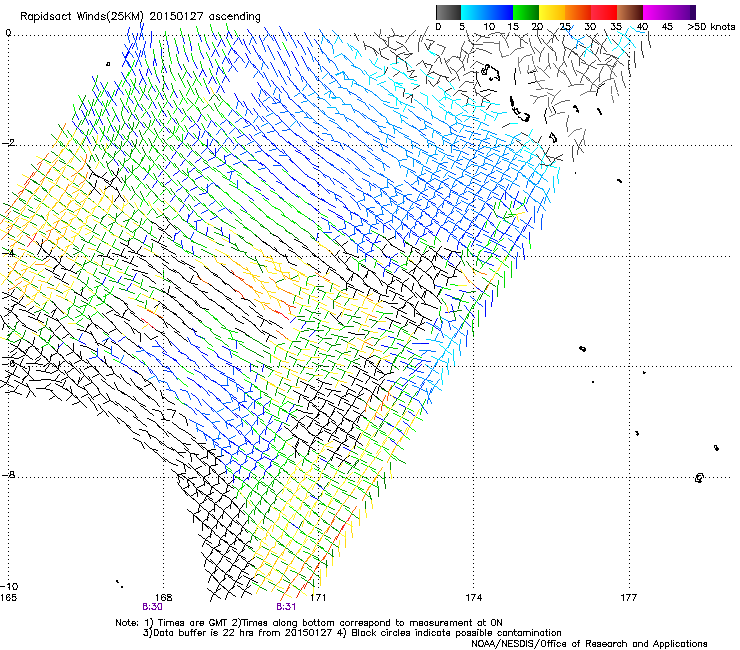Click the green 15-20 knots color band

526,12
